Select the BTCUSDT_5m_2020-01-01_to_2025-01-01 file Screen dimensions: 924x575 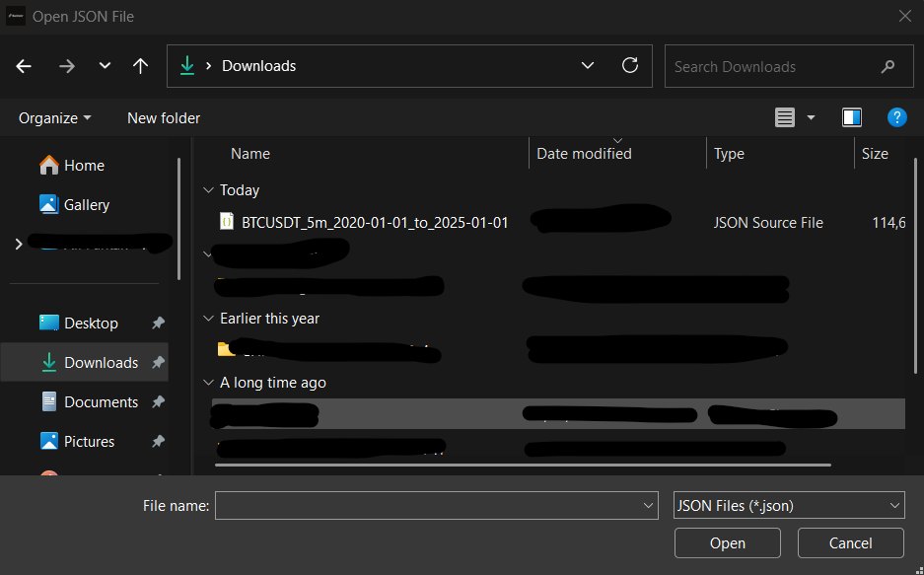(375, 222)
